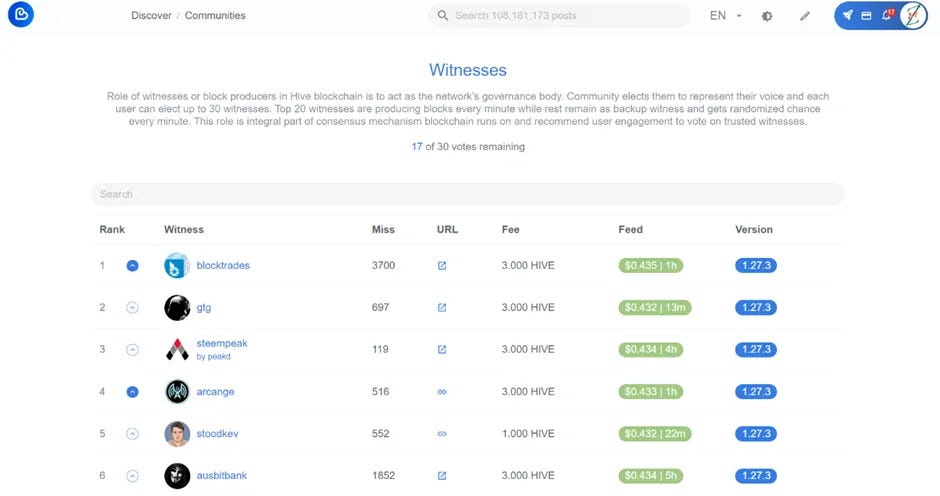Screen dimensions: 940x496
Task: Open blocktrades profile link
Action: [x=223, y=265]
